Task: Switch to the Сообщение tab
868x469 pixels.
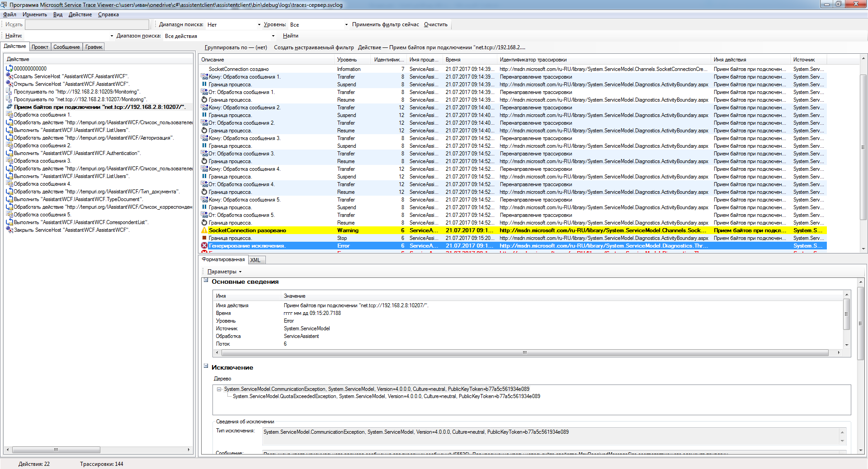Action: [66, 47]
